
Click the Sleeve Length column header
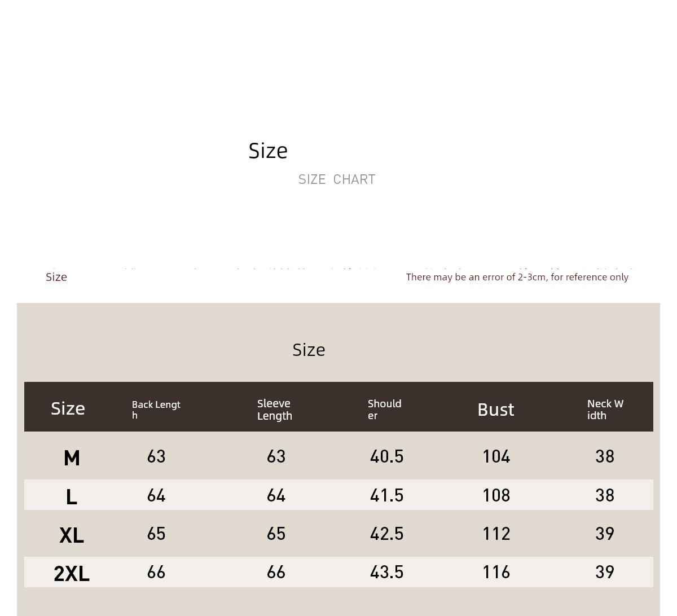275,410
